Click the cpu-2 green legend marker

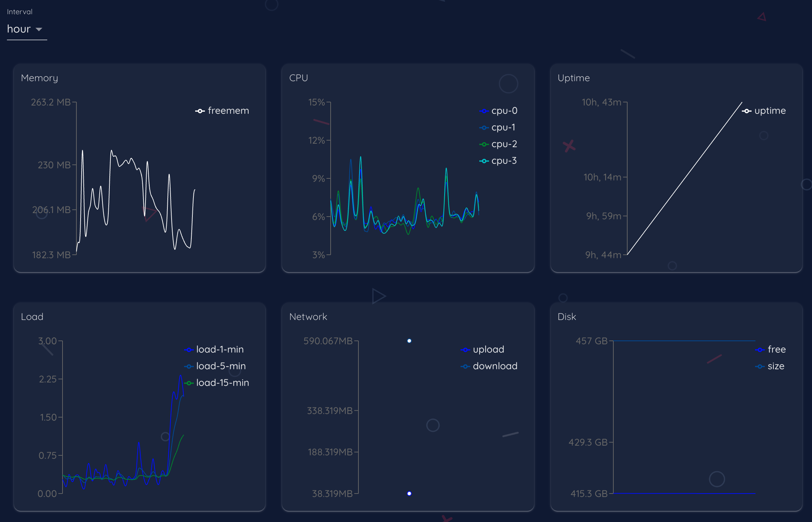coord(484,144)
